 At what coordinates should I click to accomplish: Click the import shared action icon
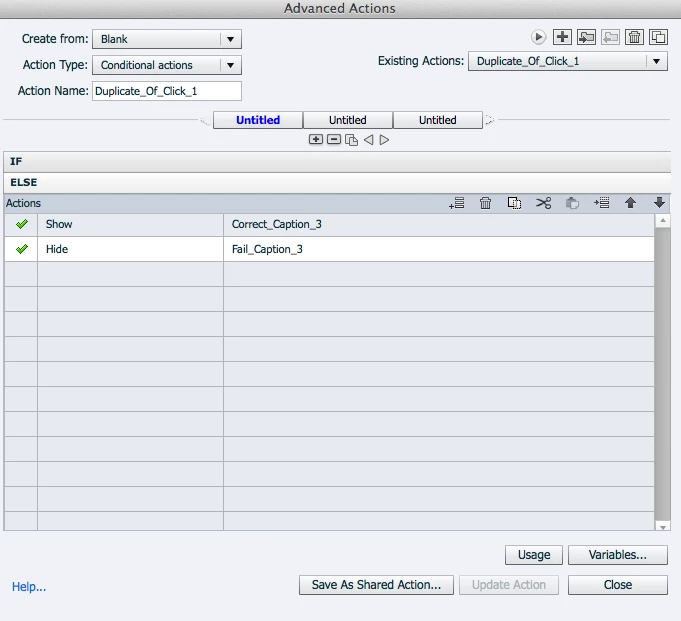pyautogui.click(x=586, y=37)
